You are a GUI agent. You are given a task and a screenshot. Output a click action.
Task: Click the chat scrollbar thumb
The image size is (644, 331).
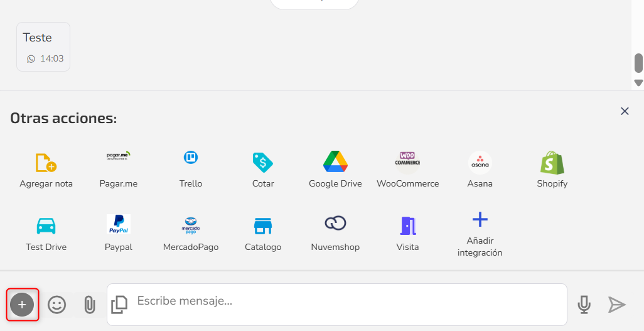click(x=638, y=63)
